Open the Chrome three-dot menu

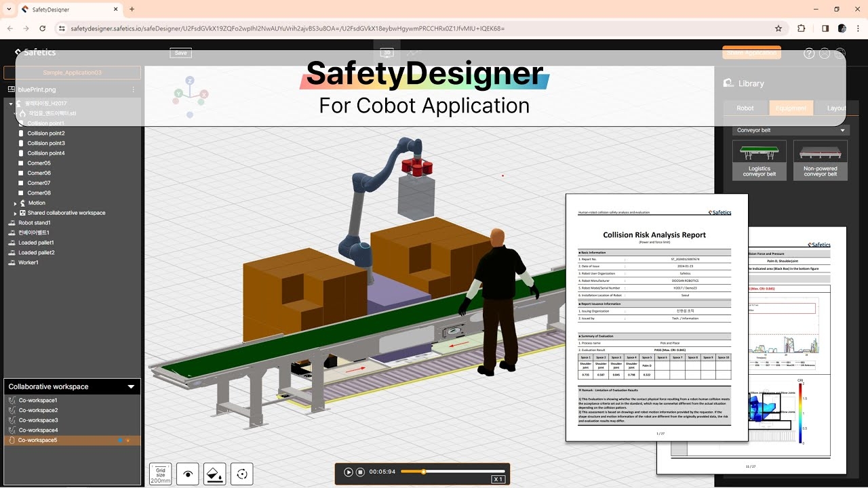click(859, 28)
